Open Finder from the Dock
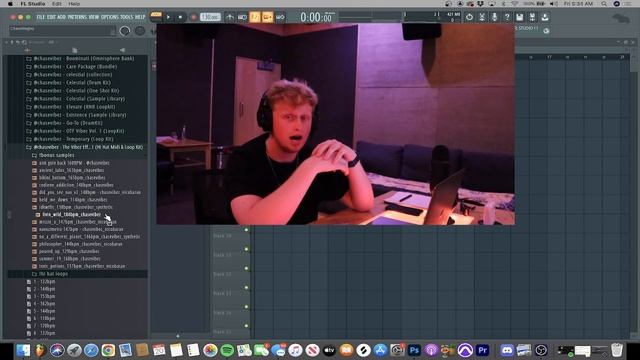The image size is (640, 360). tap(23, 350)
